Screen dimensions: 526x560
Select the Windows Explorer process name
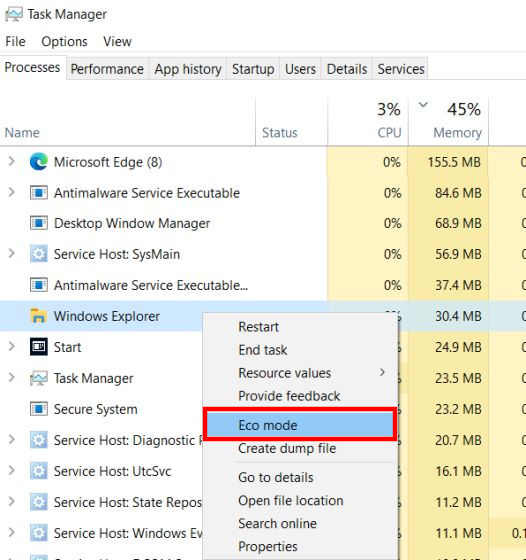point(107,316)
